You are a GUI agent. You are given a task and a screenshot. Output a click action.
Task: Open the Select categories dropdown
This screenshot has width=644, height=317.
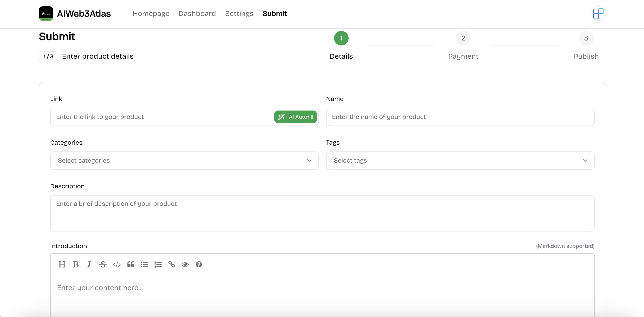coord(185,160)
